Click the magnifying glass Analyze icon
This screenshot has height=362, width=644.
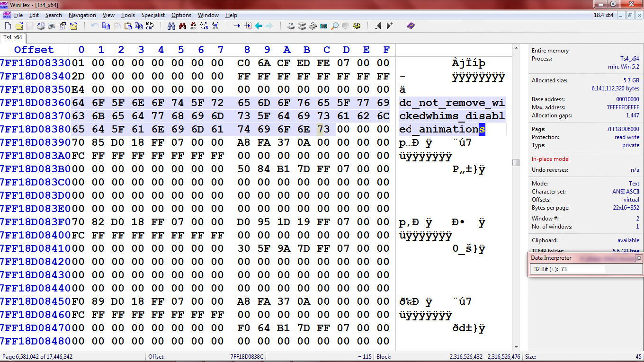335,26
